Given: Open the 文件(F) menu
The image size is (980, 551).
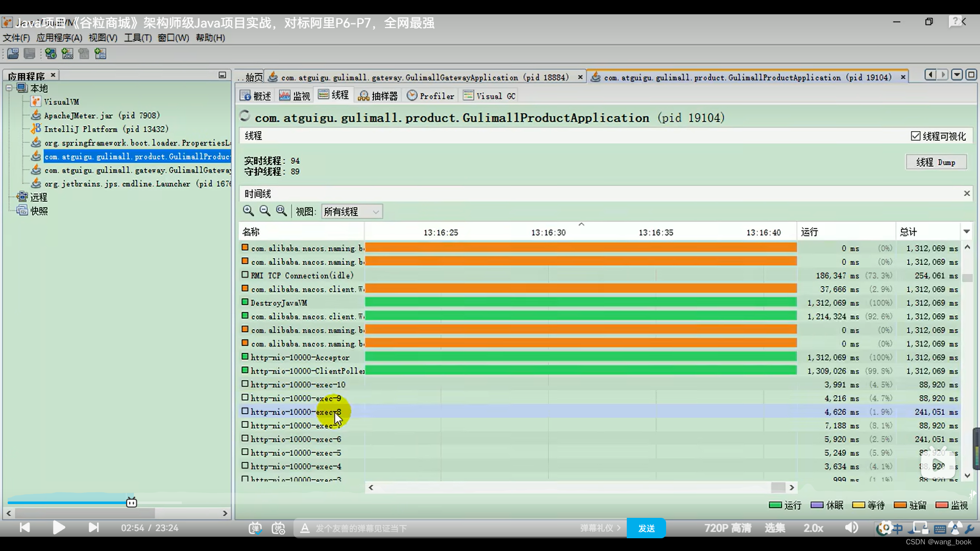Looking at the screenshot, I should coord(16,38).
